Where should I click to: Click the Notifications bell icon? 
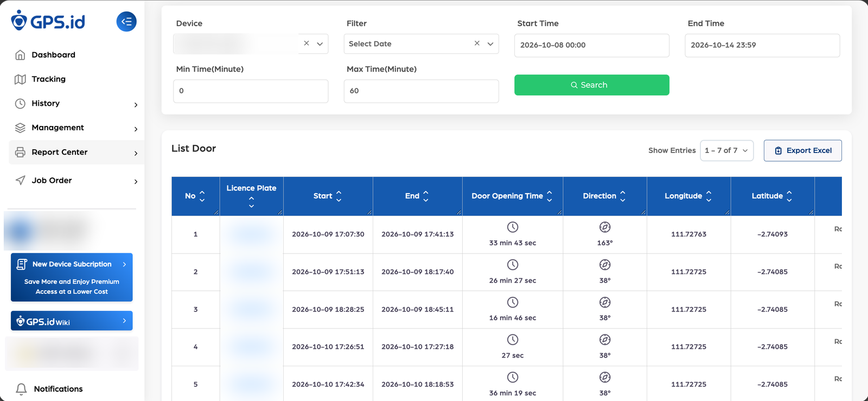point(21,389)
